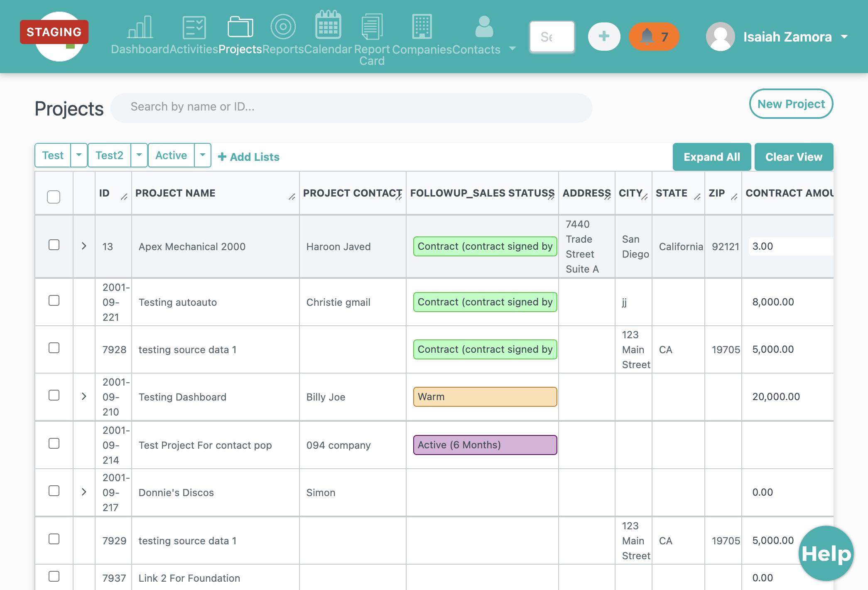Image resolution: width=868 pixels, height=590 pixels.
Task: Check the Apex Mechanical 2000 row checkbox
Action: [54, 245]
